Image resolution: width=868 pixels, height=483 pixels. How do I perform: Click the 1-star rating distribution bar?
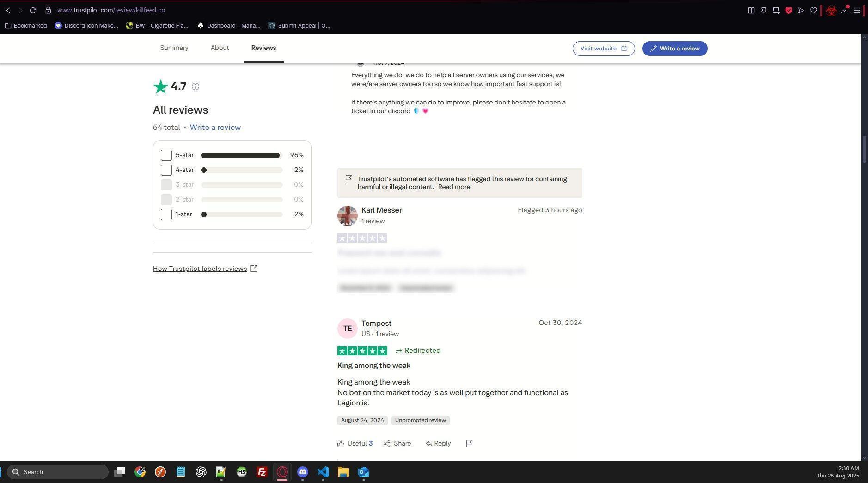242,214
